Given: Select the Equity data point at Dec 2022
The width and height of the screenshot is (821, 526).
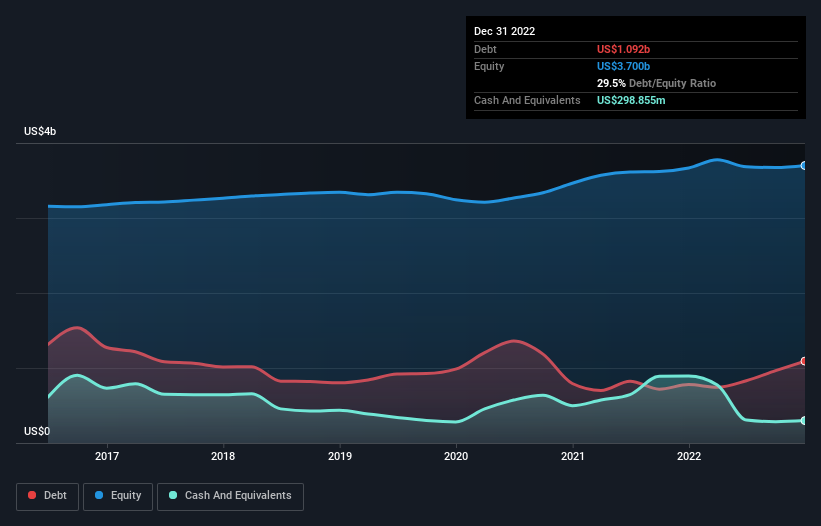Looking at the screenshot, I should [804, 165].
